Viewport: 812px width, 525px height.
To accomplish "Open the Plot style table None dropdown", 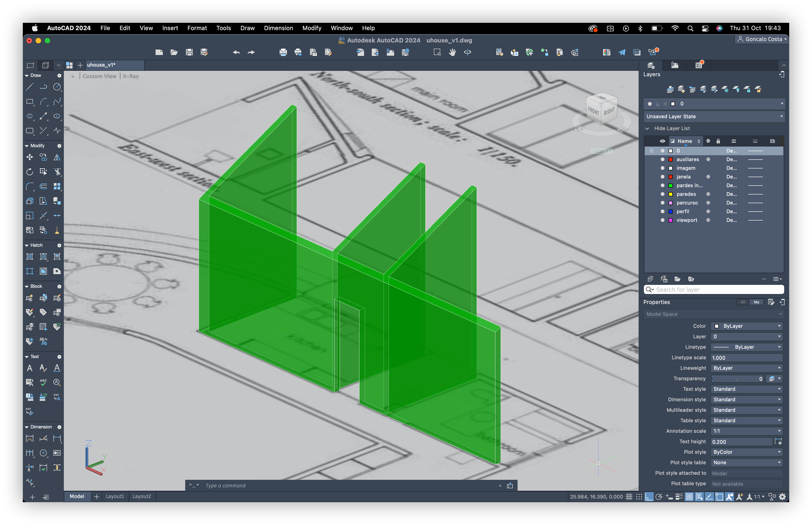I will pyautogui.click(x=747, y=463).
